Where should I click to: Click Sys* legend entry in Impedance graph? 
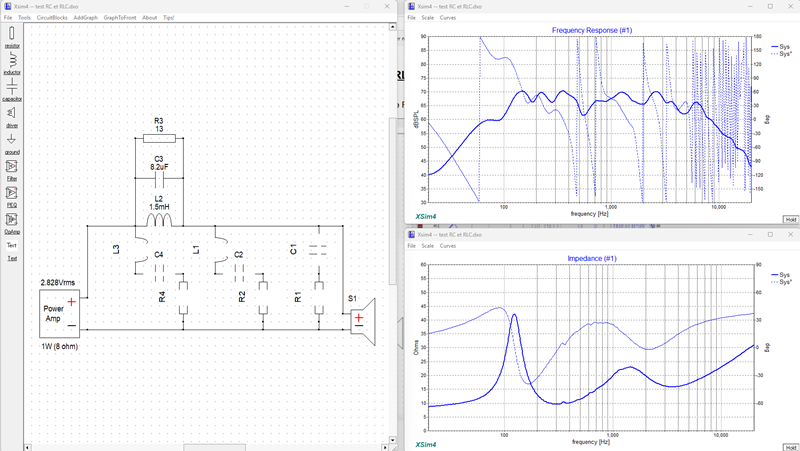coord(781,281)
